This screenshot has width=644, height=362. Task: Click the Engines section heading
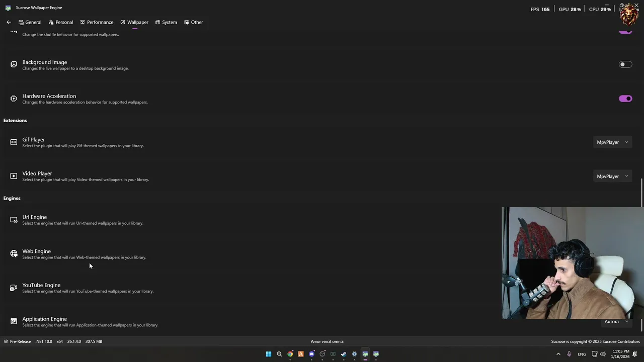click(x=12, y=198)
